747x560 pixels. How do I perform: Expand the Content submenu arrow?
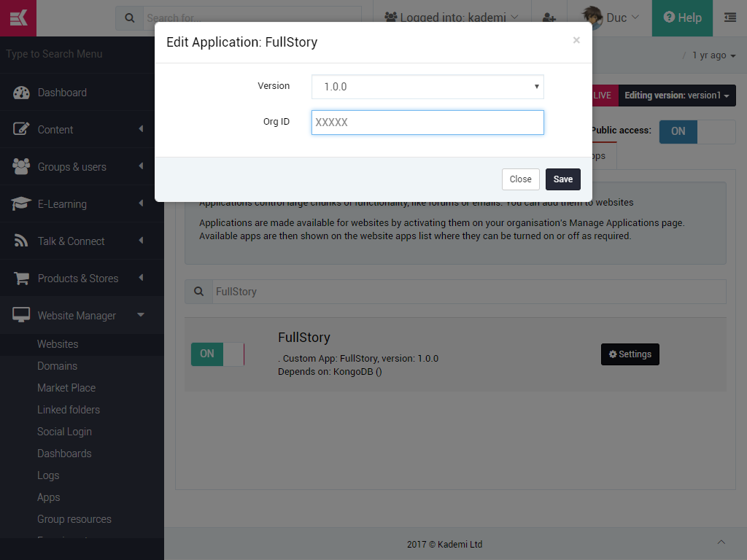coord(141,129)
